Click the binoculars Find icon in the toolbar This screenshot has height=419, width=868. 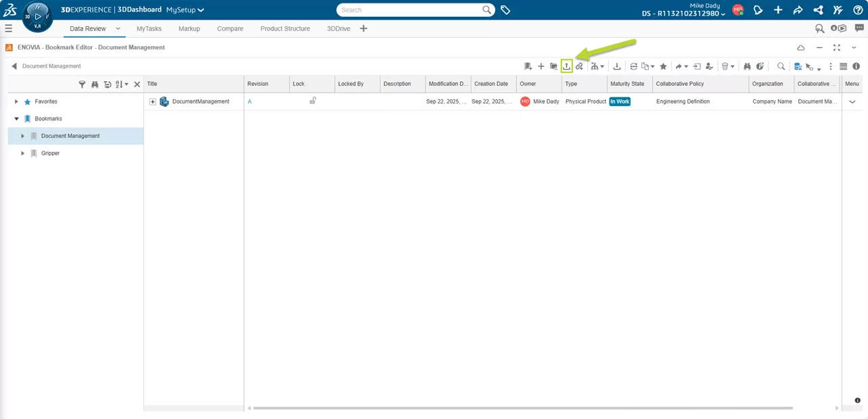pos(746,66)
